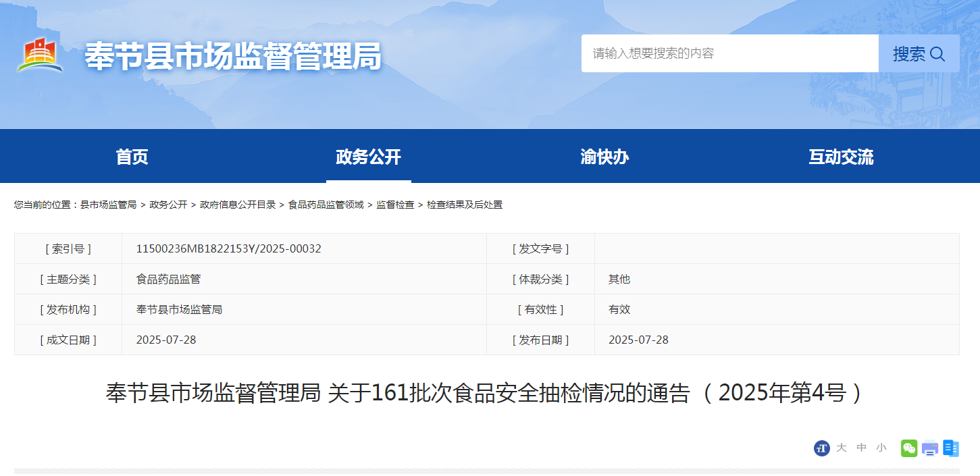Click the 奉节县市场监管局 publishing agency value
This screenshot has width=980, height=476.
(x=179, y=309)
